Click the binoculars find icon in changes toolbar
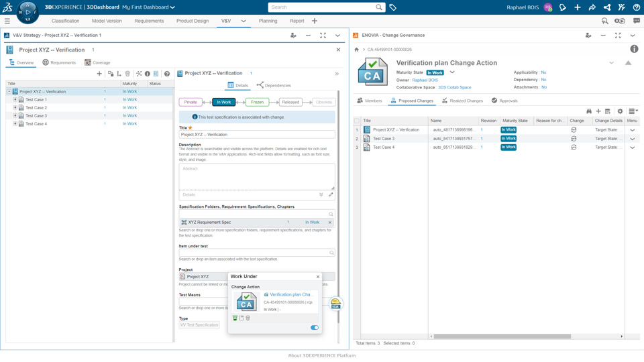 click(589, 111)
